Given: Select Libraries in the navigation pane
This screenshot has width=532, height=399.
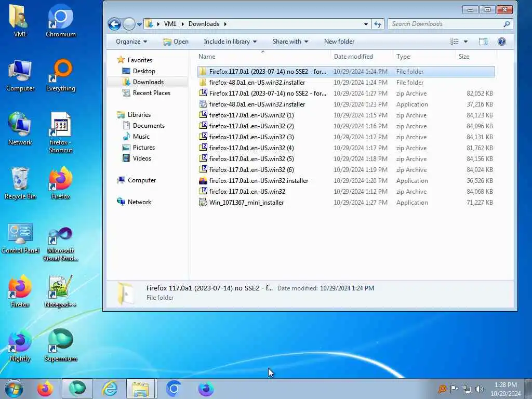Looking at the screenshot, I should point(139,115).
